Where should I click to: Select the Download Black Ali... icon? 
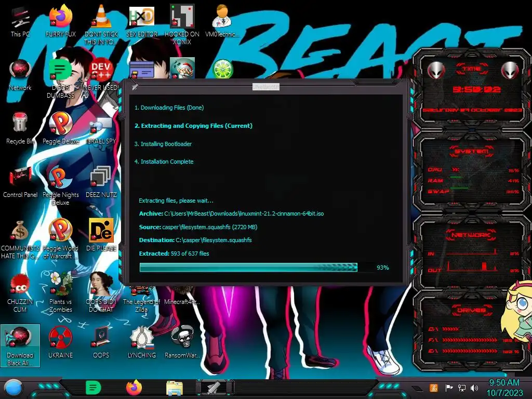20,345
